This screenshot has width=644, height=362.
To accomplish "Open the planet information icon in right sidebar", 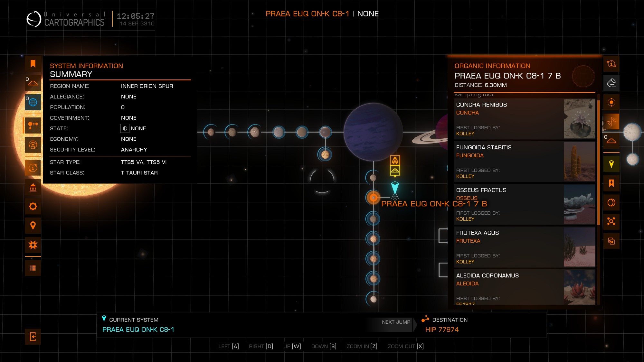I will click(x=611, y=64).
